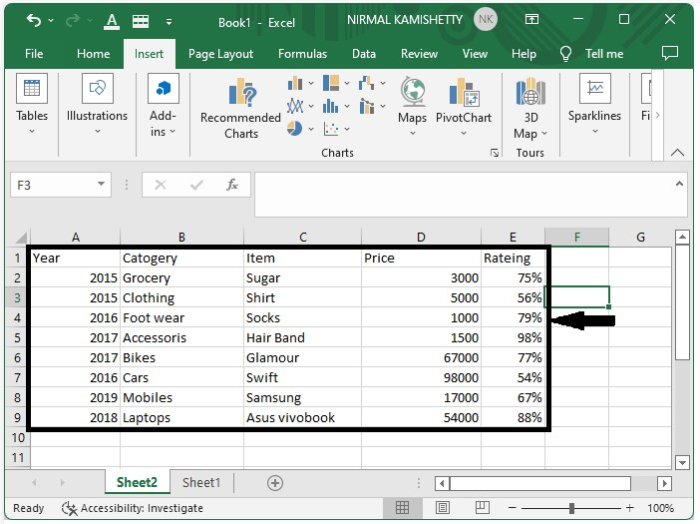Expand the Tables group
The height and width of the screenshot is (524, 700).
click(x=32, y=105)
